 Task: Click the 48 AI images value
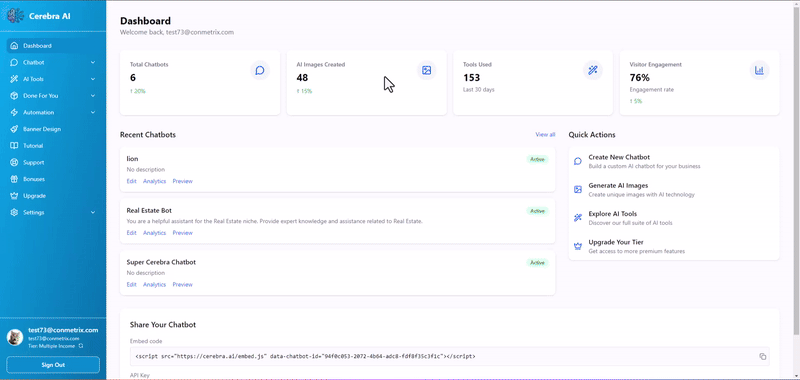click(302, 78)
